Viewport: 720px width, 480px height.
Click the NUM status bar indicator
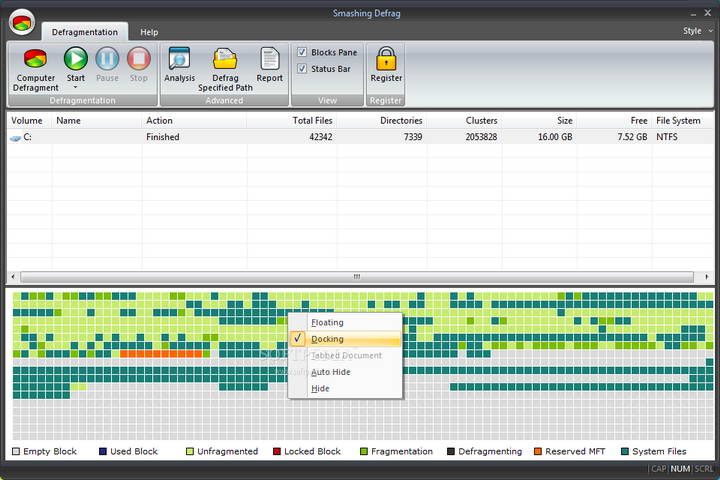680,469
